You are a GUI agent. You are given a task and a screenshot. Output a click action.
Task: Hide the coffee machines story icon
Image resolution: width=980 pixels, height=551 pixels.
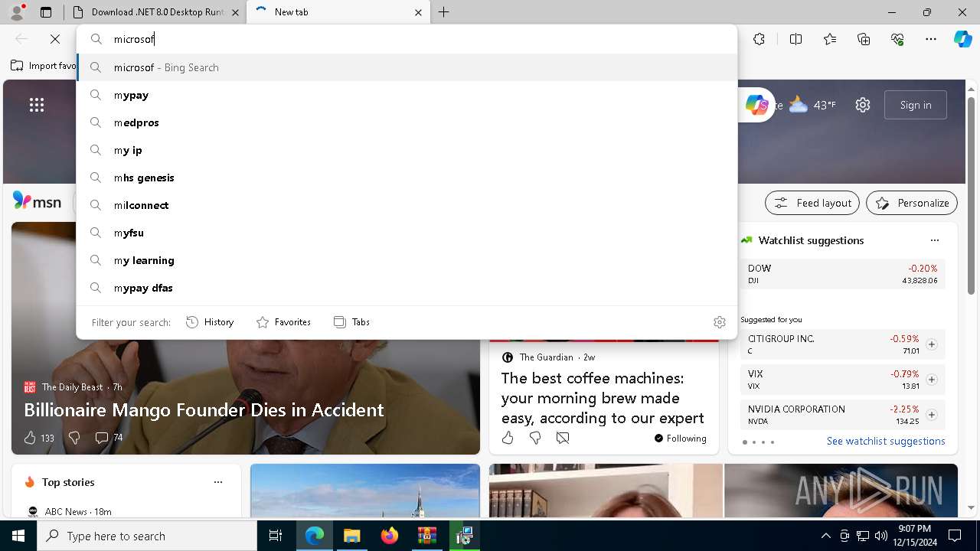point(563,438)
